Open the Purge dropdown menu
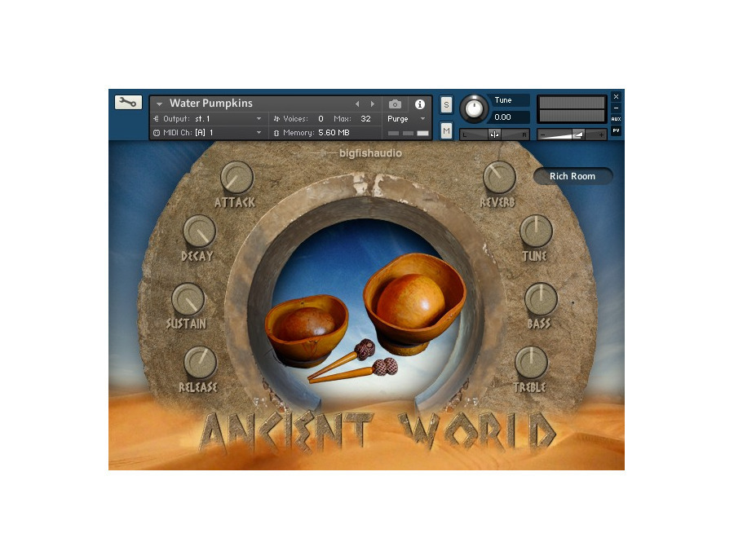 pos(406,119)
